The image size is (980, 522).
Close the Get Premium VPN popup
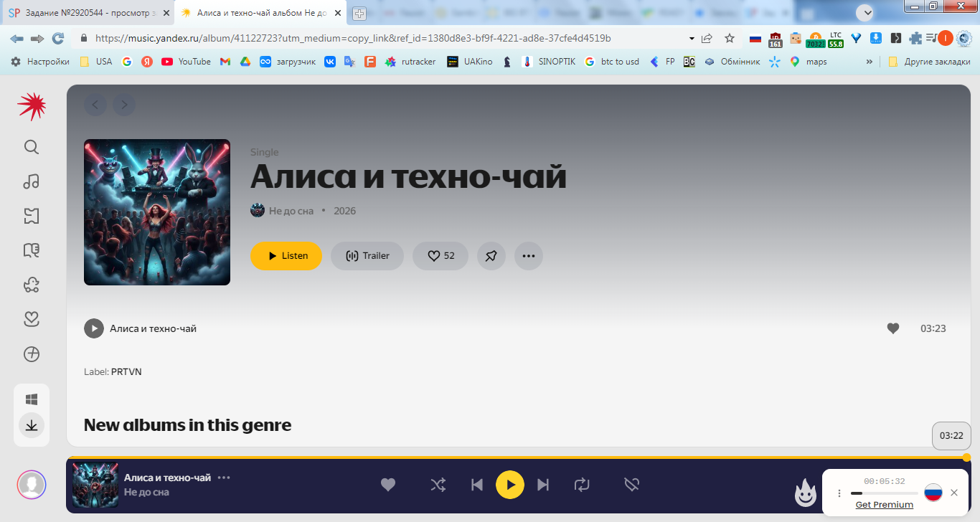click(954, 493)
